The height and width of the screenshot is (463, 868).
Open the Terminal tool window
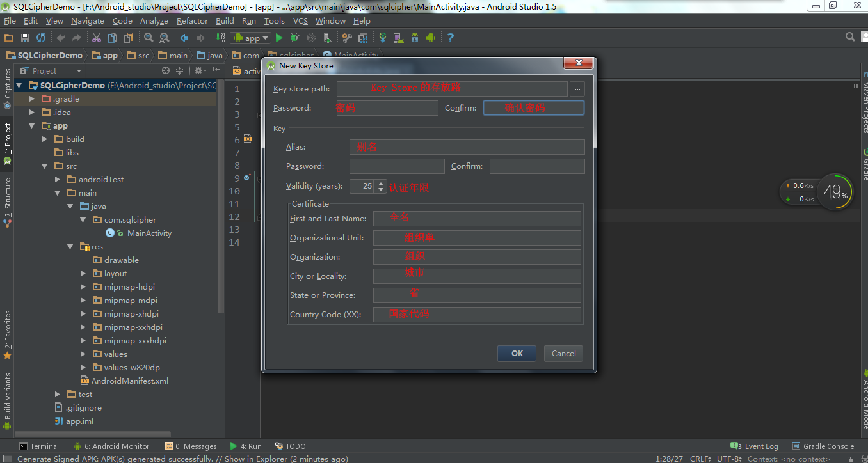(x=39, y=446)
